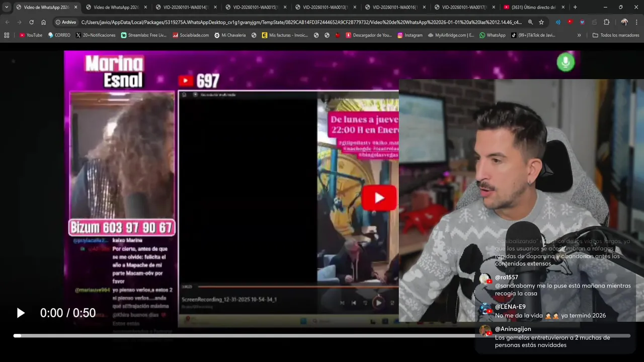Image resolution: width=644 pixels, height=362 pixels.
Task: Click the @LENA-E9 chat username
Action: click(x=510, y=307)
